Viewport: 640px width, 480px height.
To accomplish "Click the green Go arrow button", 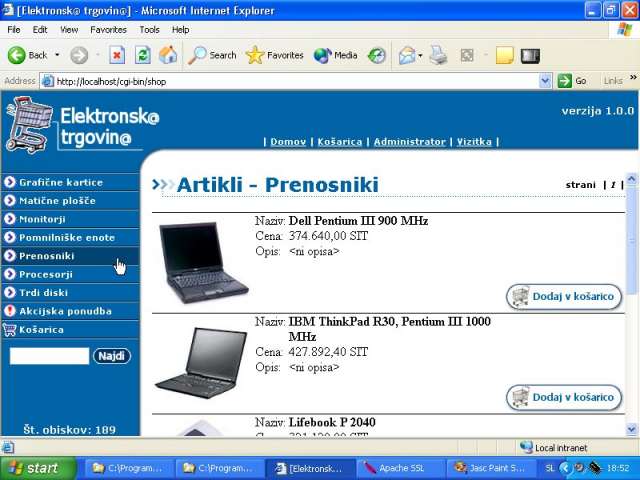I will [x=564, y=81].
